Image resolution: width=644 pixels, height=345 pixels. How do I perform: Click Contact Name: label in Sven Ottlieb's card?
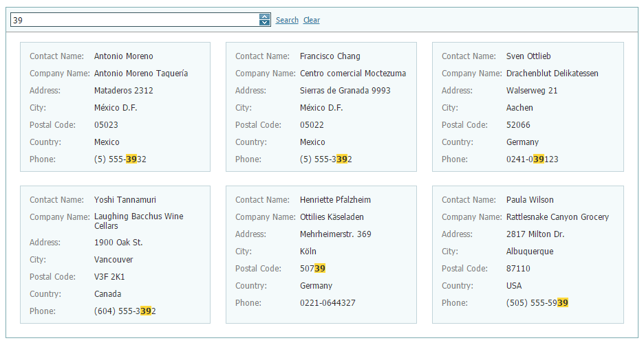pyautogui.click(x=469, y=56)
